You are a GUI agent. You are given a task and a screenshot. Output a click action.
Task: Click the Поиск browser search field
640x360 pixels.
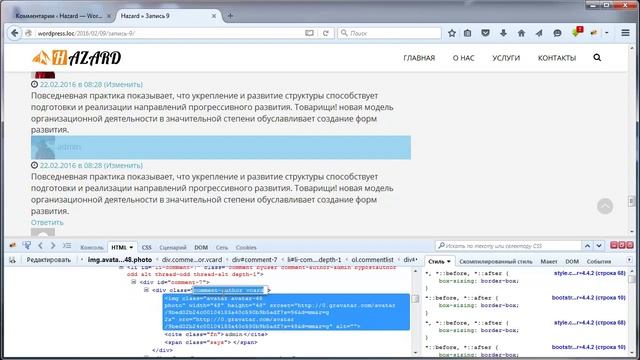click(x=390, y=33)
